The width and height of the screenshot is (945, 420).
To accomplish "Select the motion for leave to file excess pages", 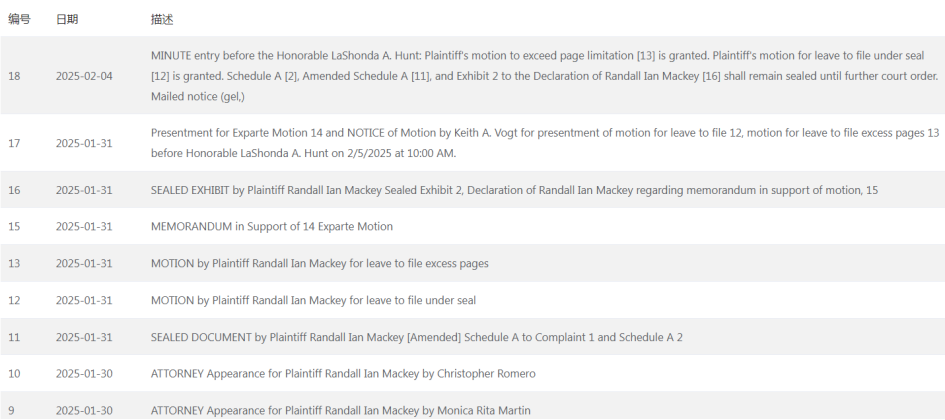I will tap(319, 263).
